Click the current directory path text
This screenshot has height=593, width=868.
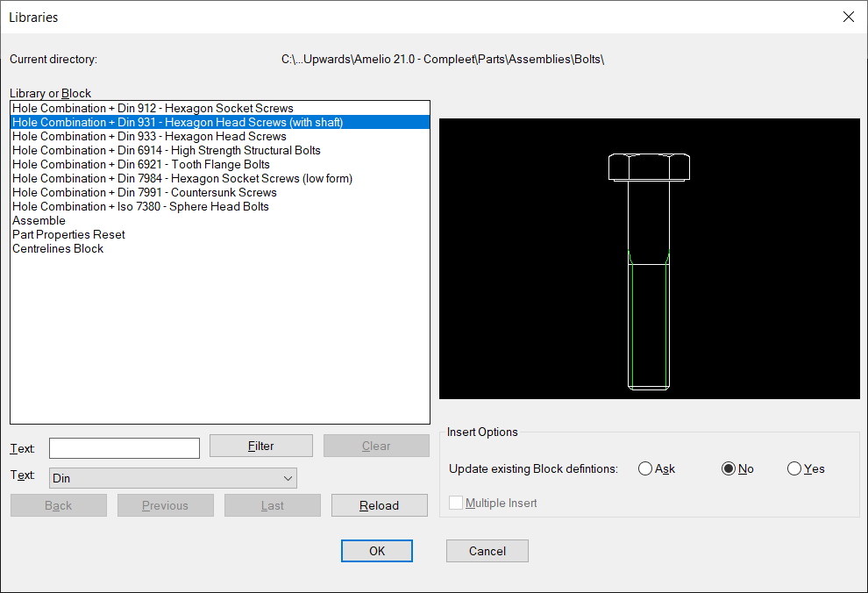coord(443,60)
